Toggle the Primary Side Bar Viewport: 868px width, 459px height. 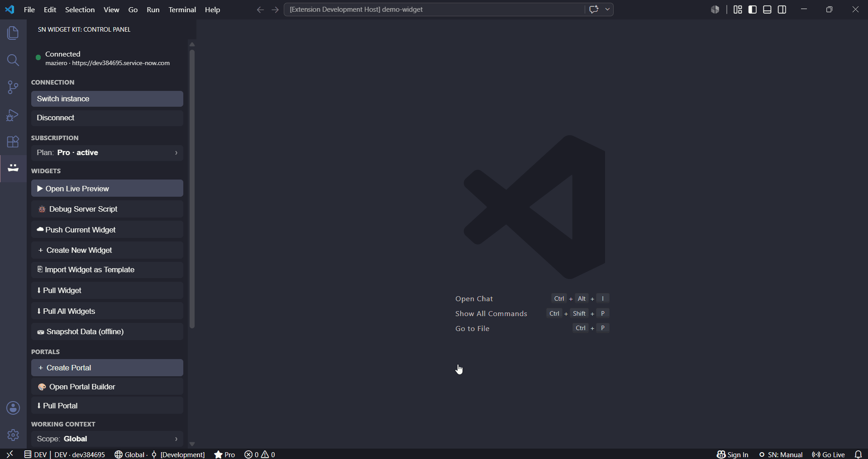point(753,9)
